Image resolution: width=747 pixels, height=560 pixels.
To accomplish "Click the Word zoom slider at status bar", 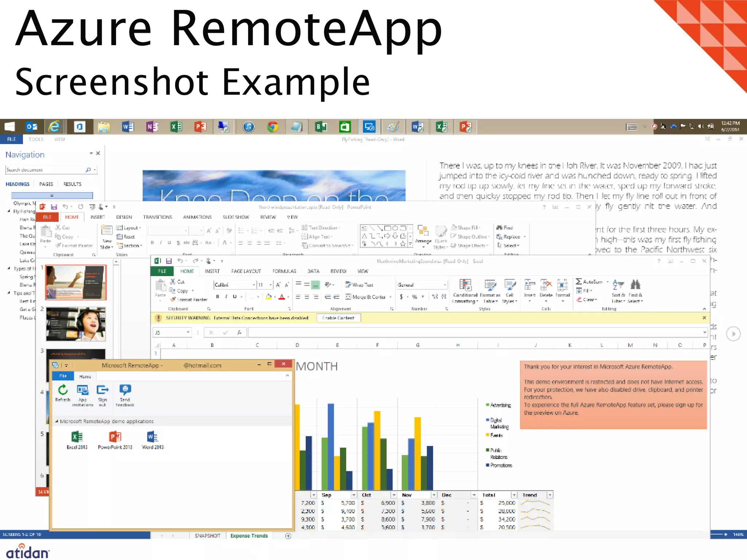I will [717, 534].
